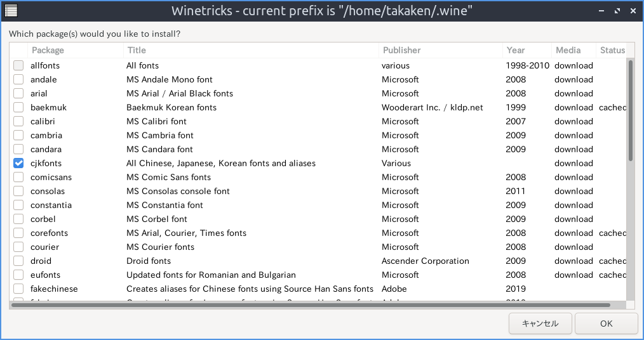Check the andale package checkbox
The image size is (644, 340).
[x=18, y=79]
